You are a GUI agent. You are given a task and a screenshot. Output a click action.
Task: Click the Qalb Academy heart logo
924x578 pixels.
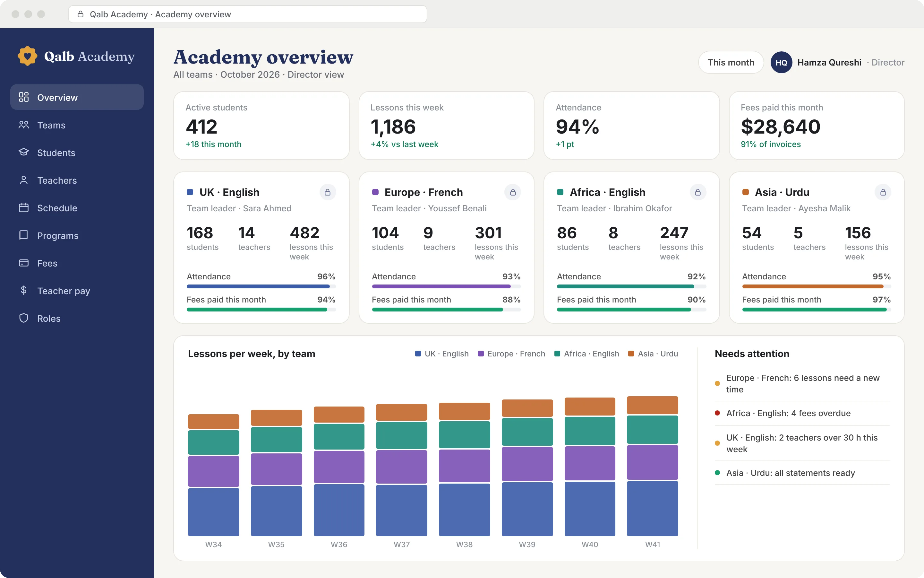click(x=28, y=56)
